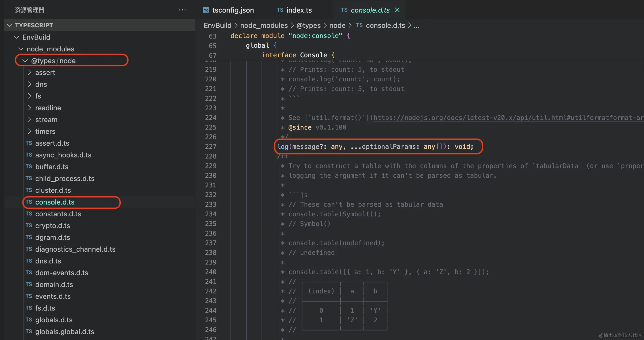The image size is (644, 340).
Task: Click the TS icon next to globals.d.ts
Action: (29, 320)
